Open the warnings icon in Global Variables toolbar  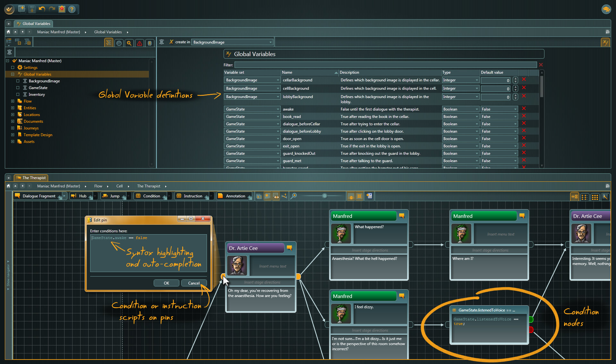tap(139, 43)
